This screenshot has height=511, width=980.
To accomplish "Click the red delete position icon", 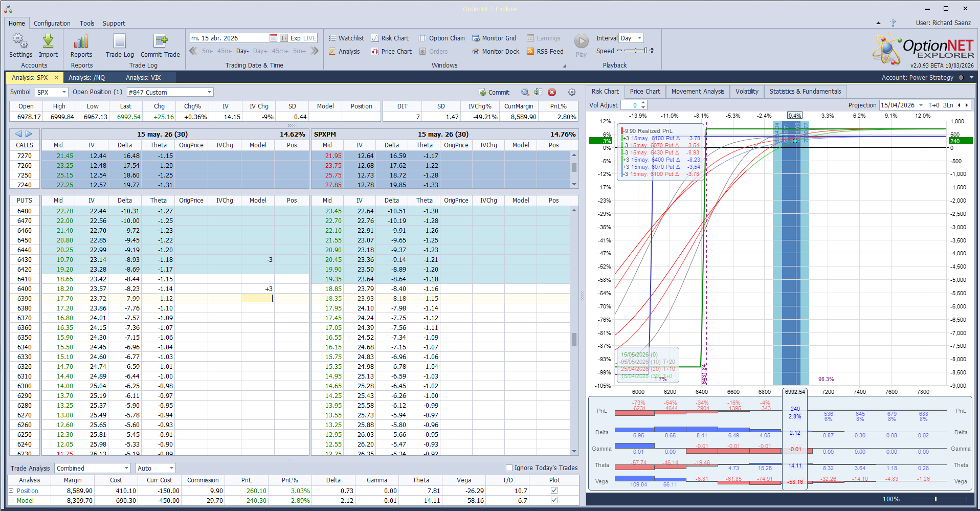I will pyautogui.click(x=552, y=92).
